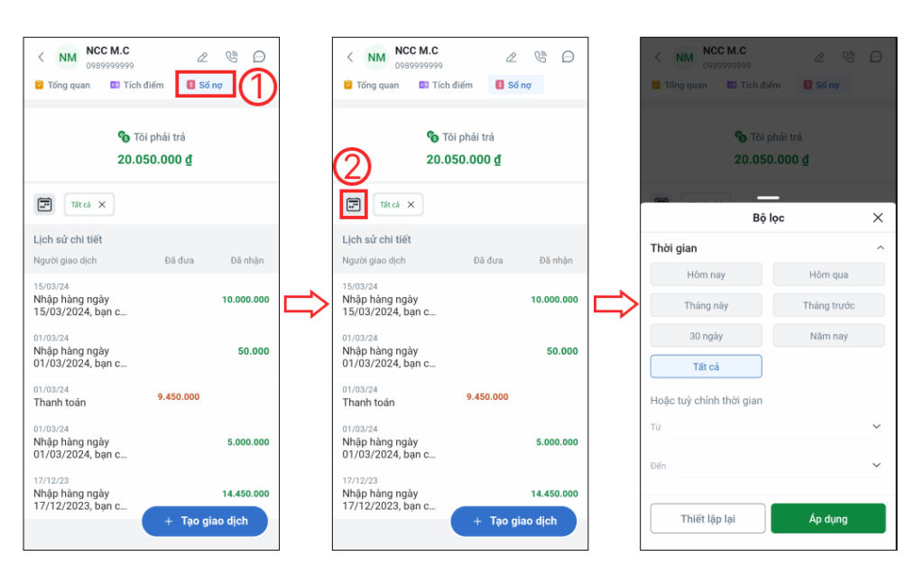Click the calendar filter icon outlined in red
The image size is (924, 584).
click(354, 205)
